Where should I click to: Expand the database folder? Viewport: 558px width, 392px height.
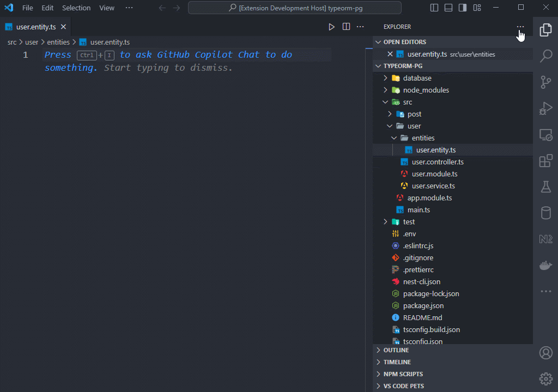click(453, 78)
